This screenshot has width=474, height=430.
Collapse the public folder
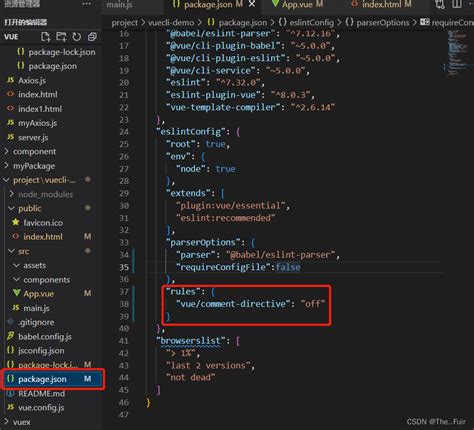coord(30,209)
